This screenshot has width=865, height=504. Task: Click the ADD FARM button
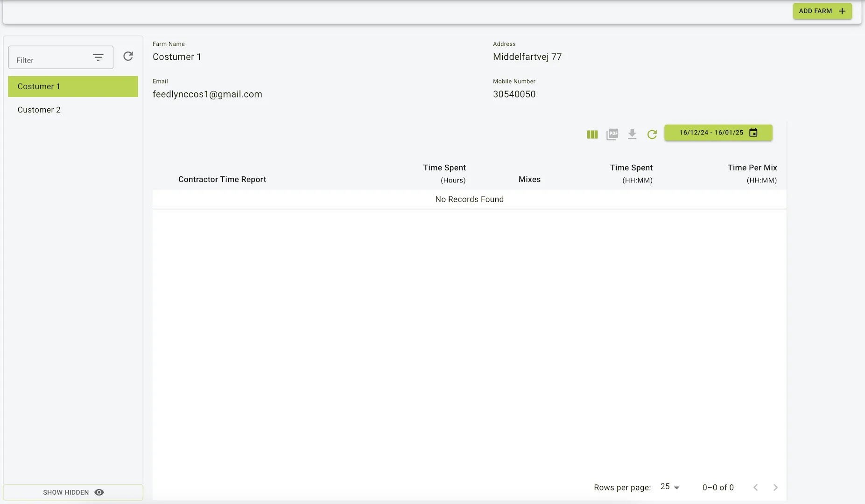[x=822, y=11]
